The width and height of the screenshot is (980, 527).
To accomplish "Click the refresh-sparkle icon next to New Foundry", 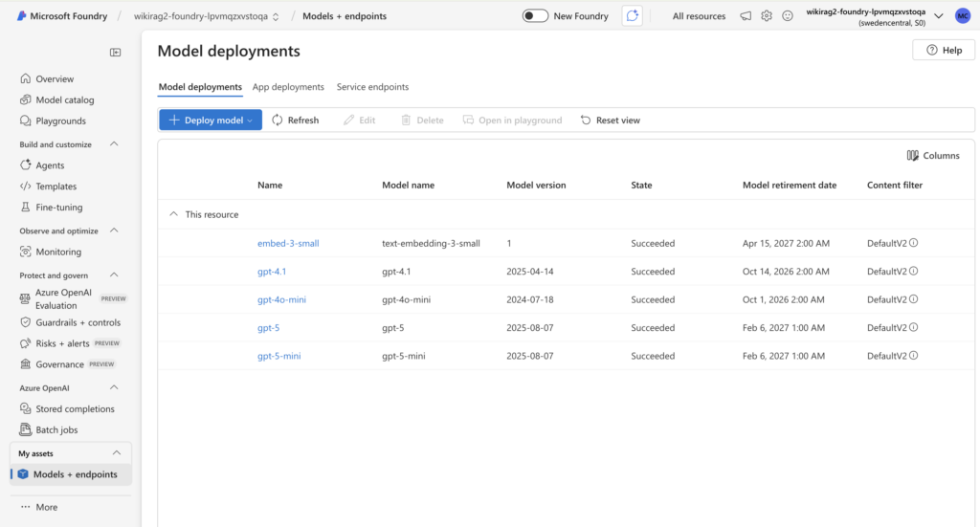I will coord(633,15).
